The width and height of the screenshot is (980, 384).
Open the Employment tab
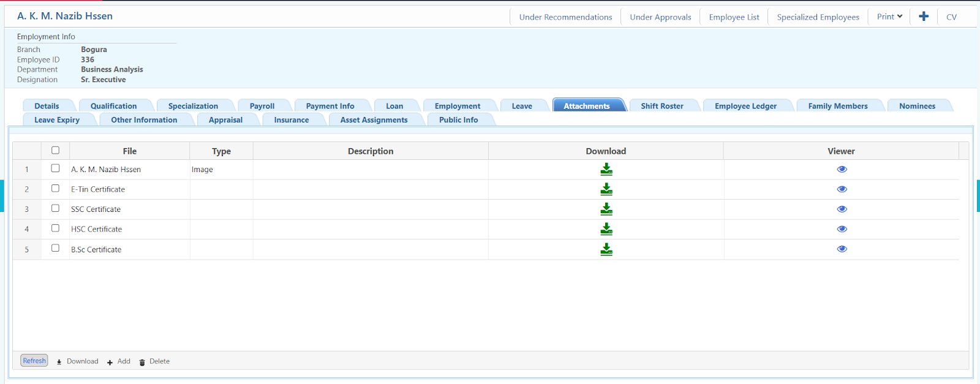pos(458,106)
